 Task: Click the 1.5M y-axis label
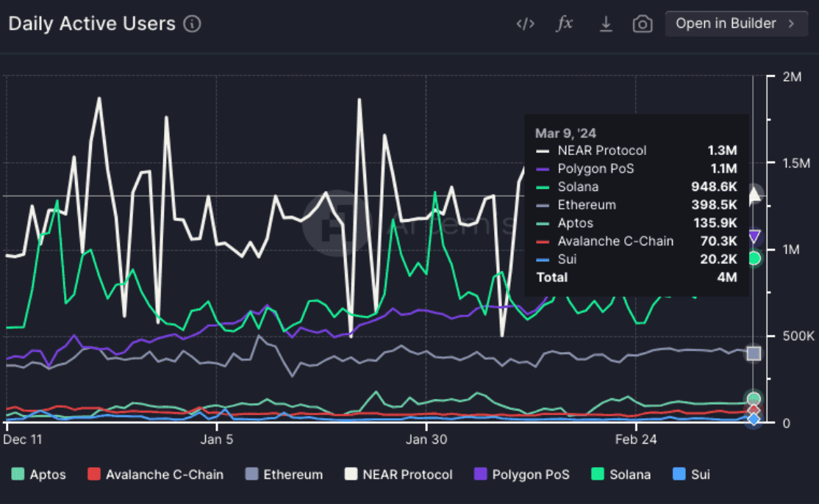click(x=796, y=163)
